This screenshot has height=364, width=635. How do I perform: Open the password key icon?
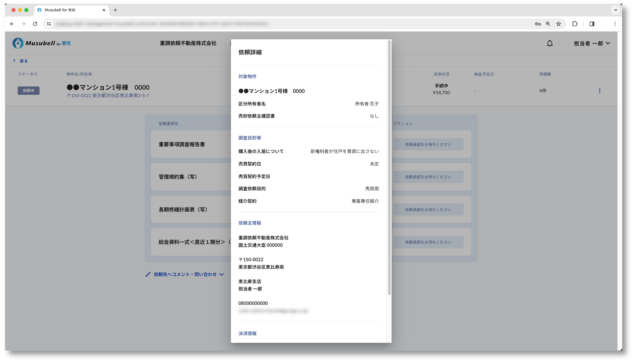(538, 24)
